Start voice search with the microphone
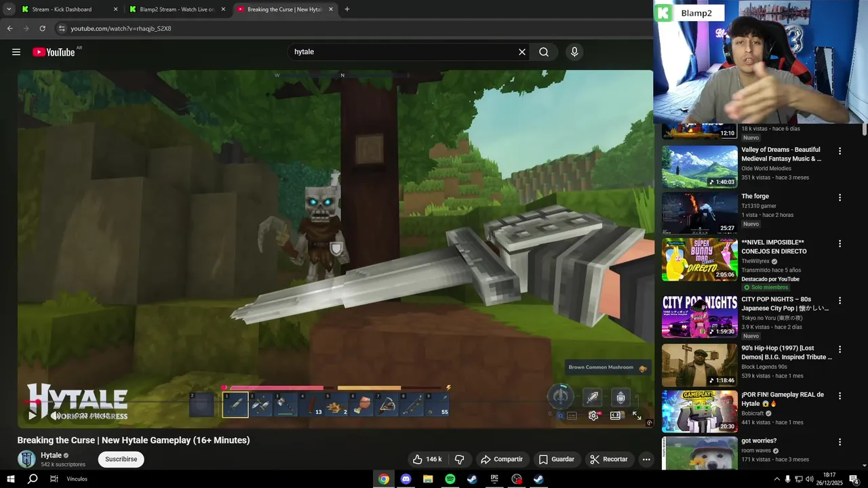 574,52
